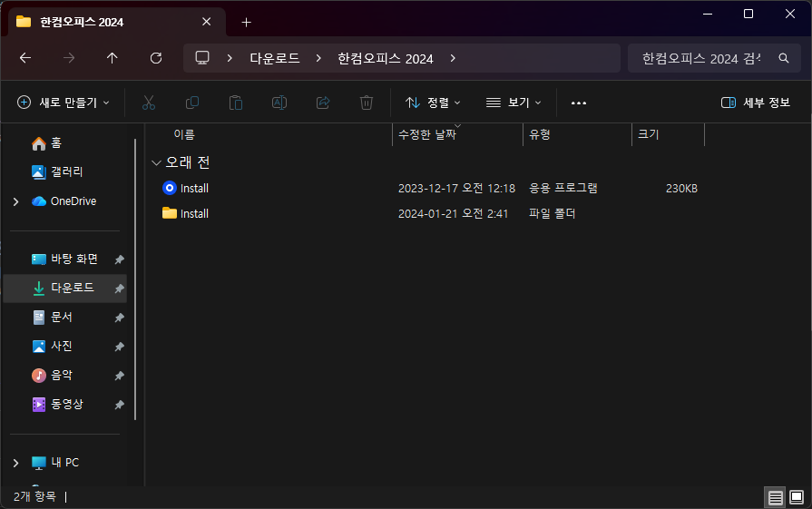Expand chevron after 한컴오피스 2024 in address bar
This screenshot has width=812, height=509.
point(453,58)
